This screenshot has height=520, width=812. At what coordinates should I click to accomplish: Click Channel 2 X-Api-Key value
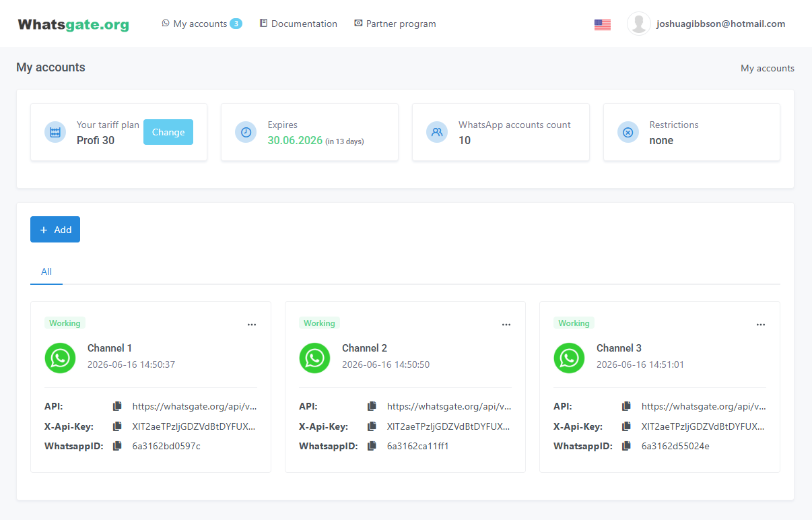pos(449,426)
